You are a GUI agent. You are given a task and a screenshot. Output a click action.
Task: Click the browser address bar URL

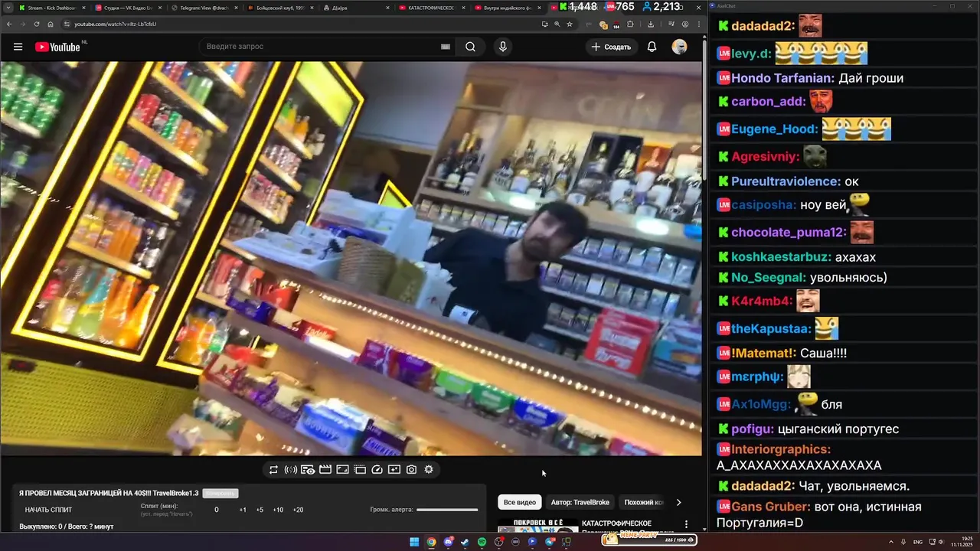point(115,24)
